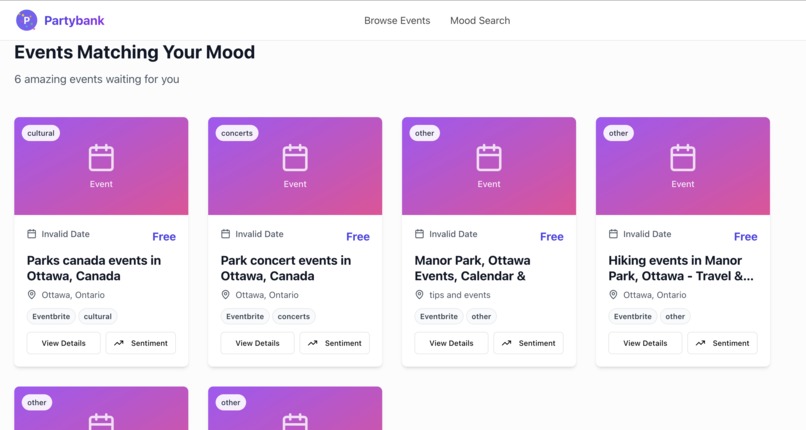This screenshot has height=430, width=806.
Task: Click location pin icon on Hiking events card
Action: [613, 295]
